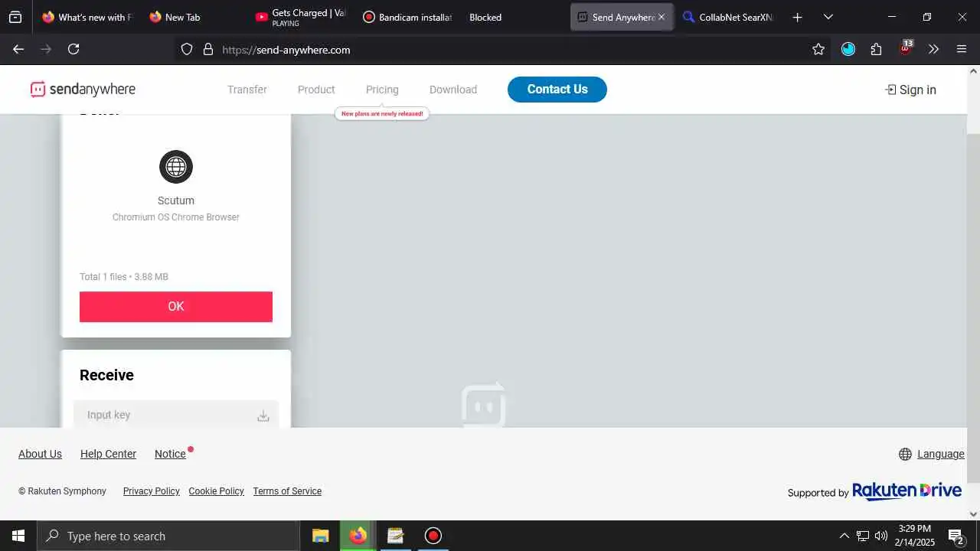This screenshot has height=551, width=980.
Task: Click the Scutum device name
Action: (176, 201)
